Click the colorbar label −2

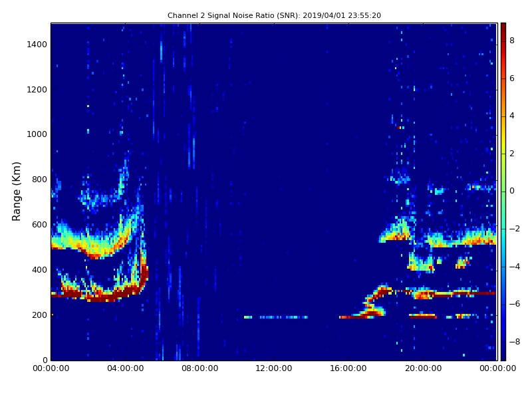514,229
